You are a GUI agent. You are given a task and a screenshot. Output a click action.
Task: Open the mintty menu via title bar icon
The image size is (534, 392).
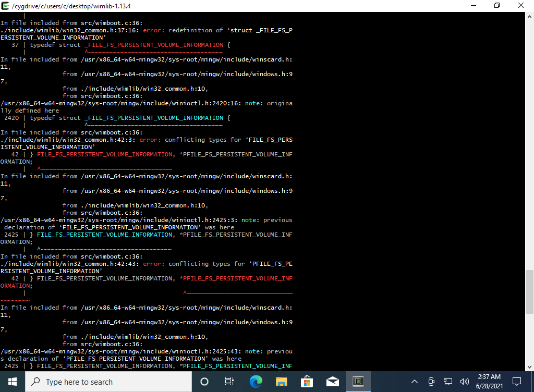pos(5,6)
